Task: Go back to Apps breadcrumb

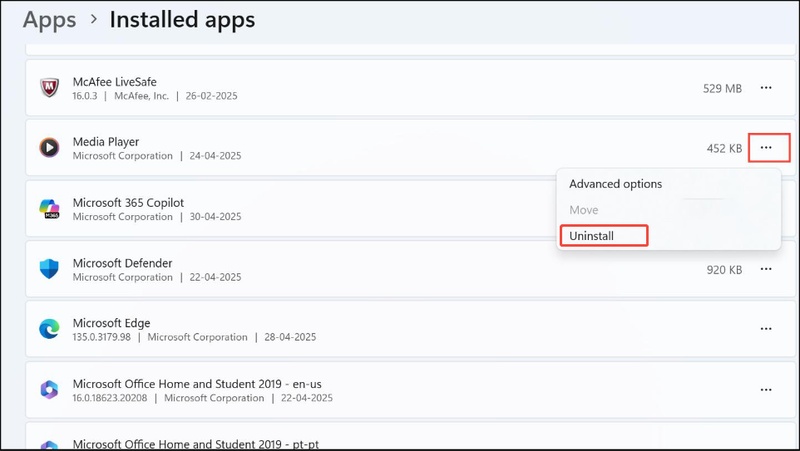Action: click(49, 20)
